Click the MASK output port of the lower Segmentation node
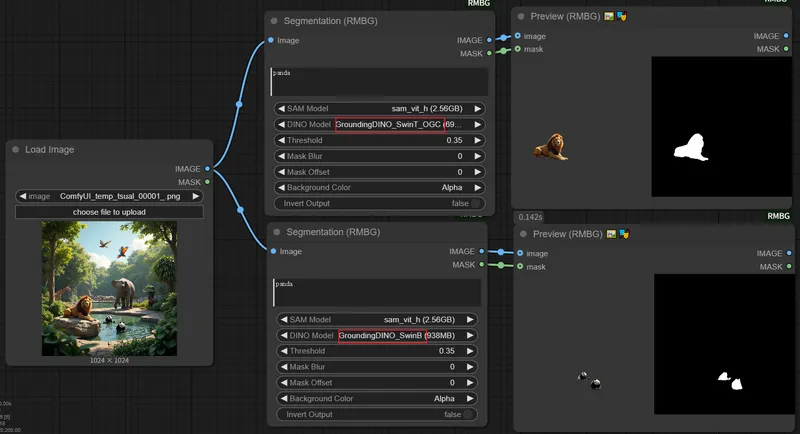The height and width of the screenshot is (434, 800). pos(481,265)
